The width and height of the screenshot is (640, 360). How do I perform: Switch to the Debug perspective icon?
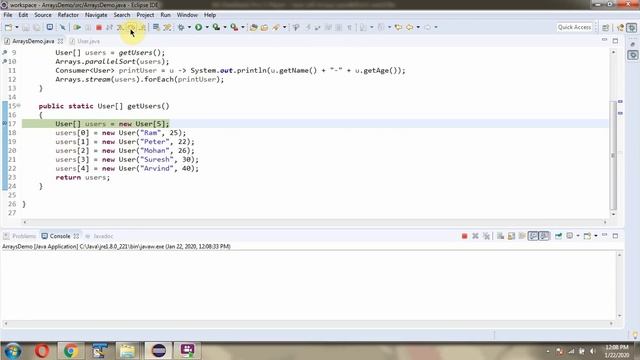coord(632,27)
